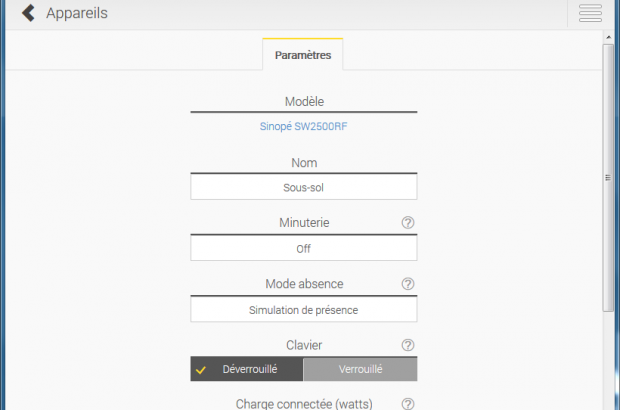
Task: Click the back arrow beside Appareils
Action: (28, 14)
